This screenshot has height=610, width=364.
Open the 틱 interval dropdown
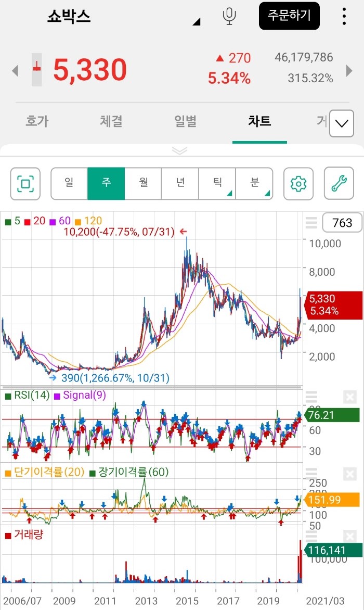[x=217, y=184]
